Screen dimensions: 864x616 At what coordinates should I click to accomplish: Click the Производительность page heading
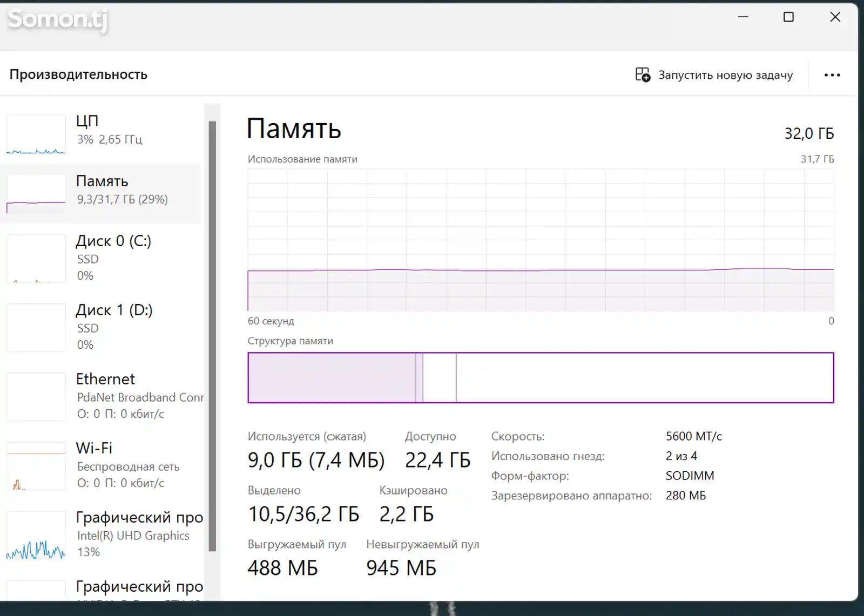78,75
